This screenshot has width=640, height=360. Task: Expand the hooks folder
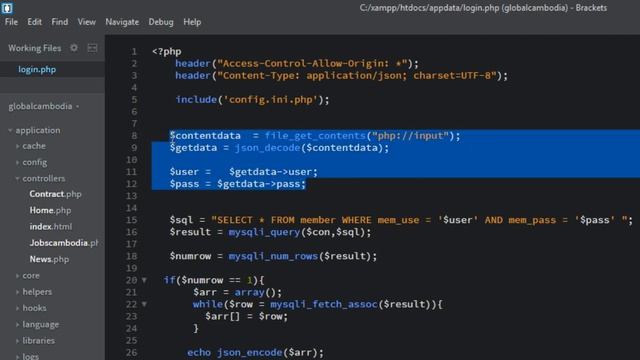coord(18,308)
